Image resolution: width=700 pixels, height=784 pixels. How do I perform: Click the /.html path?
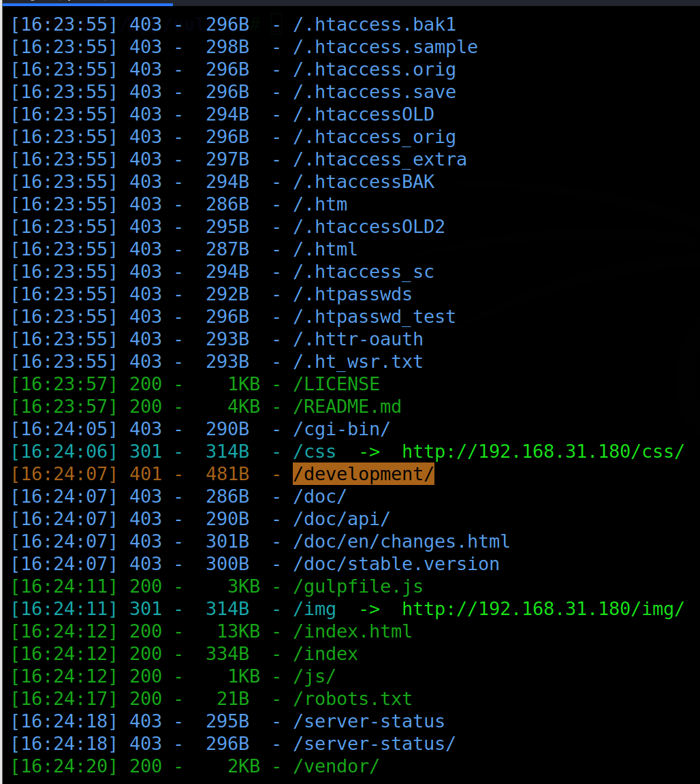click(x=325, y=249)
